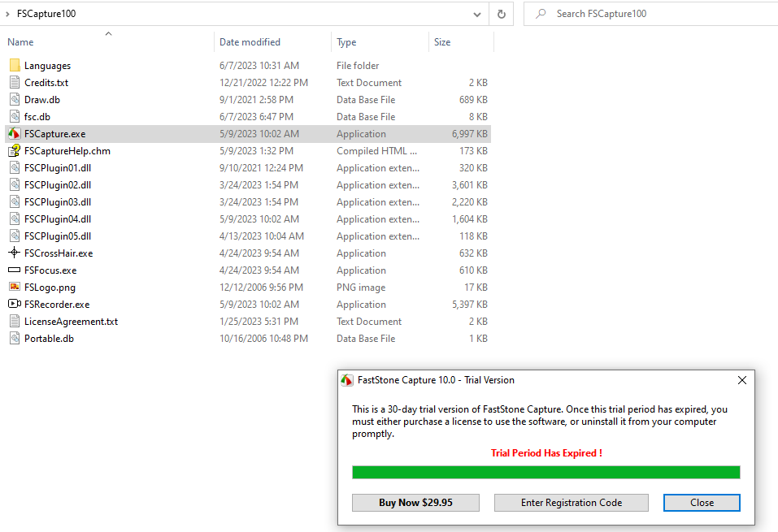The image size is (778, 532).
Task: Select the Portable.db file name
Action: coord(49,338)
